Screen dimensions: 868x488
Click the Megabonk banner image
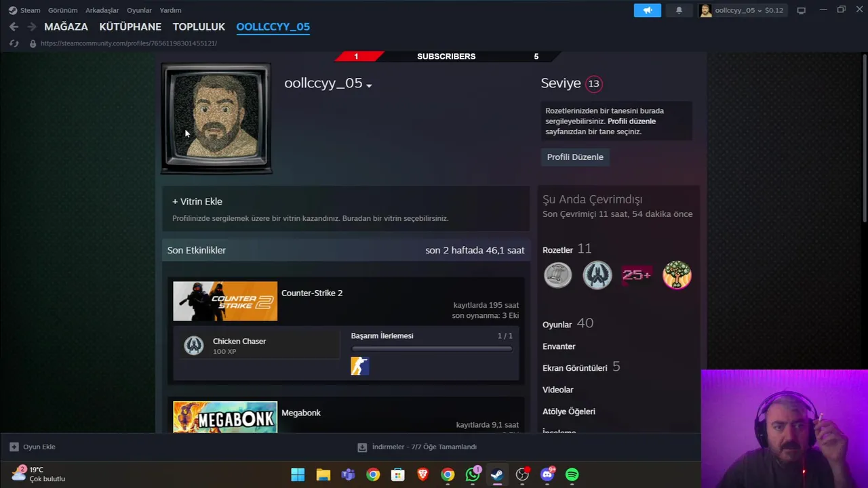coord(225,417)
